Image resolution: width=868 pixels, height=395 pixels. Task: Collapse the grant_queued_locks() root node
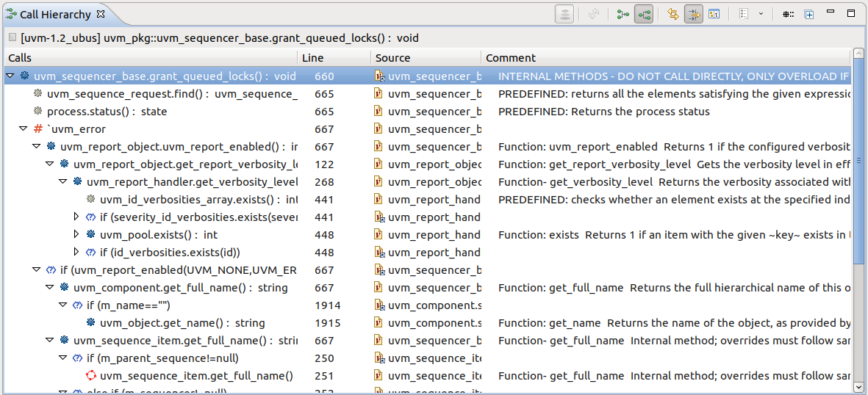point(10,76)
